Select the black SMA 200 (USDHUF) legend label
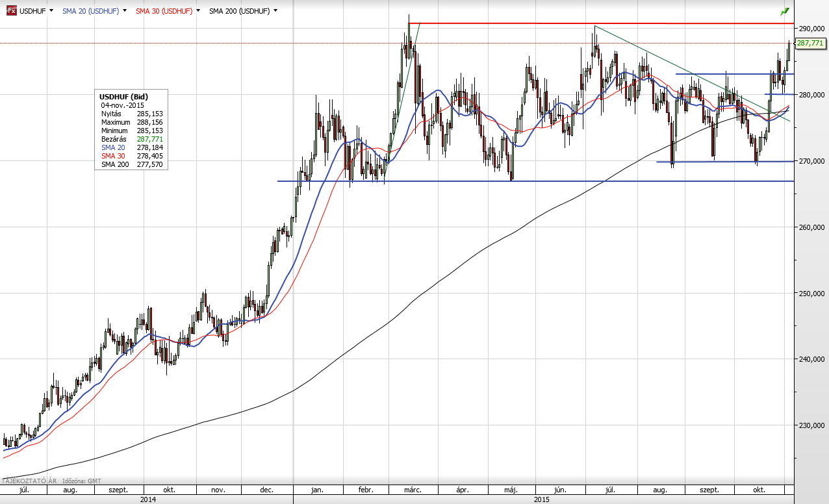 (x=240, y=11)
